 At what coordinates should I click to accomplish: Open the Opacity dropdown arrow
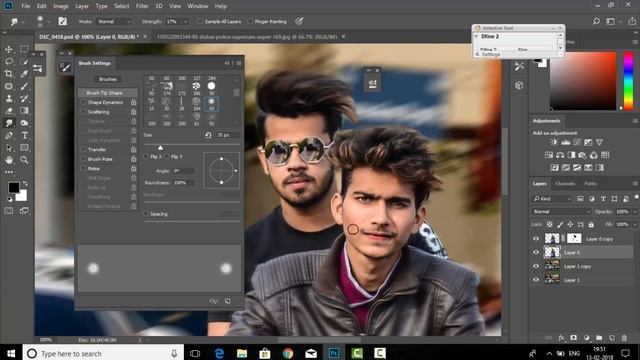(634, 211)
